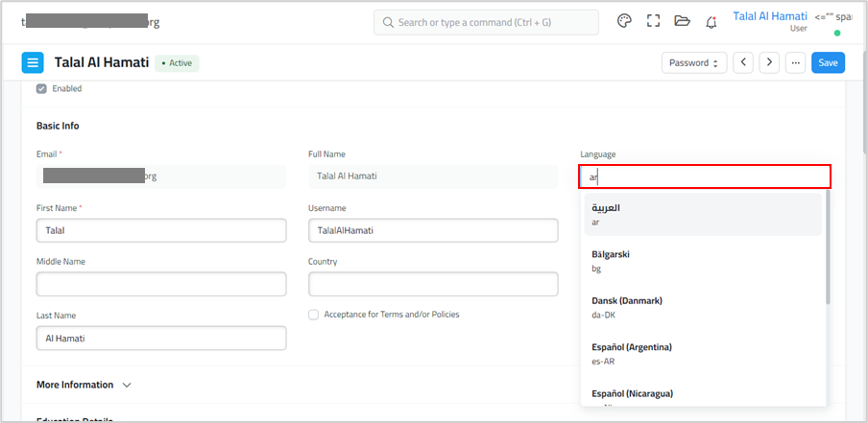
Task: Toggle the blue sidebar hamburger menu
Action: point(33,62)
